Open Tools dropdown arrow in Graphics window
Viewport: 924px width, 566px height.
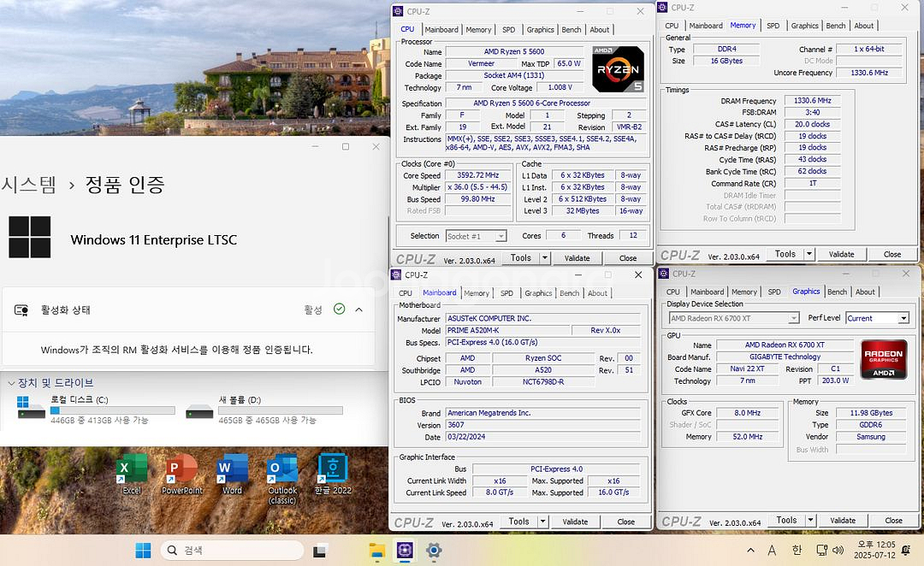tap(811, 520)
